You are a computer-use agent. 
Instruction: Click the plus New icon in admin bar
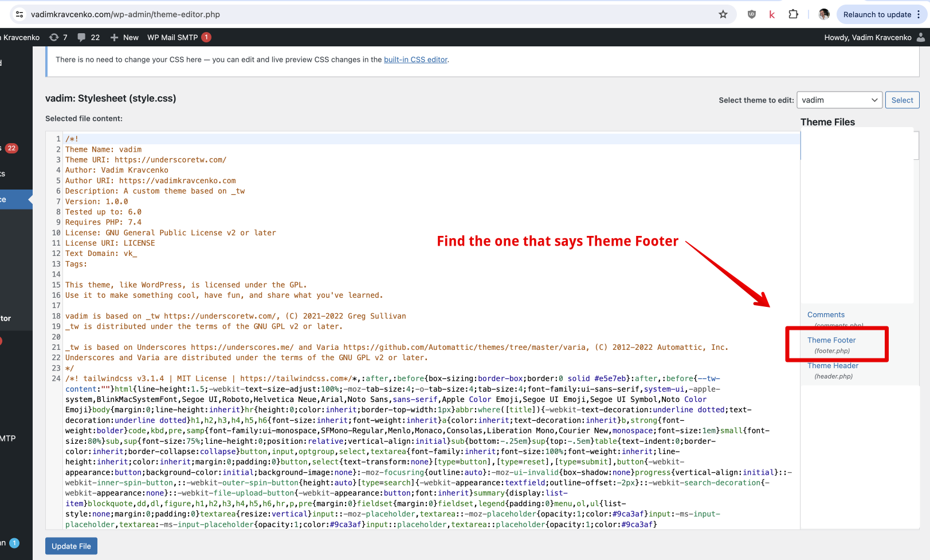pyautogui.click(x=116, y=37)
